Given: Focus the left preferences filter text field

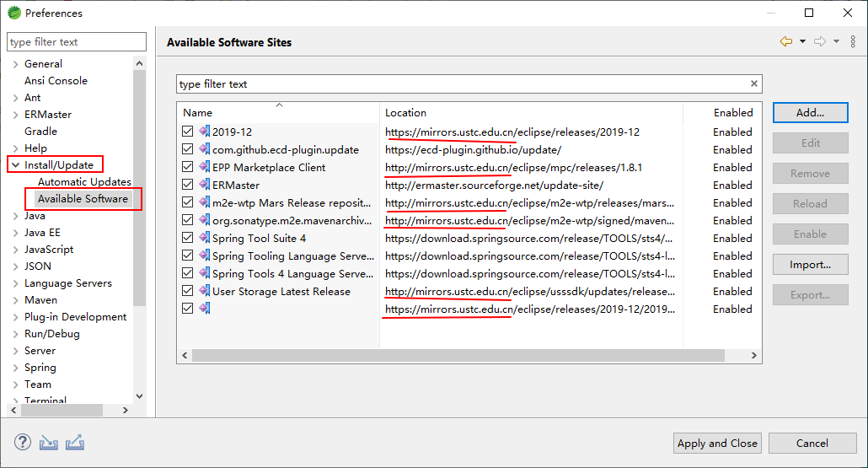Looking at the screenshot, I should pyautogui.click(x=77, y=42).
